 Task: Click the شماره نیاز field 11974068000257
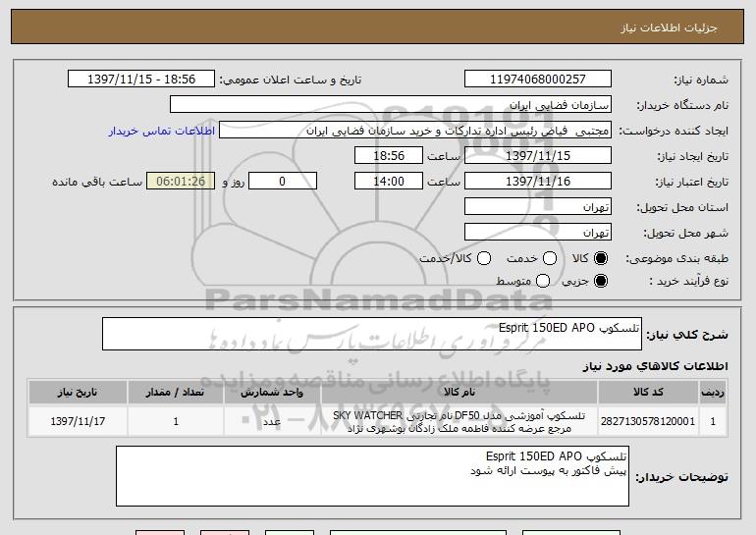click(x=538, y=80)
